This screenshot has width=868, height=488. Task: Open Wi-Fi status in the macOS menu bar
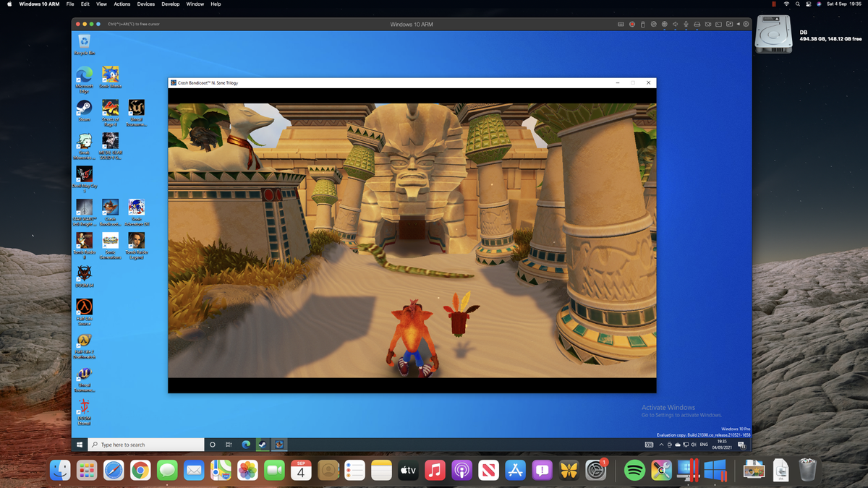pos(786,4)
